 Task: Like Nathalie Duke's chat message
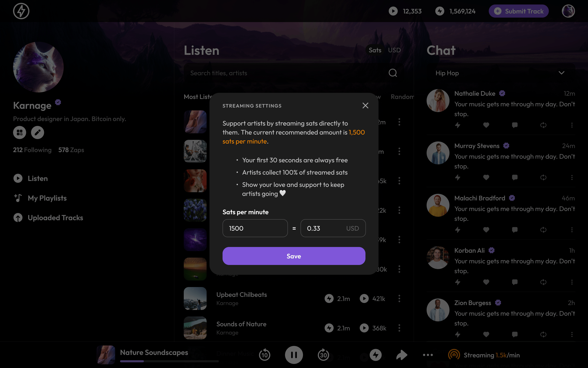click(x=486, y=125)
